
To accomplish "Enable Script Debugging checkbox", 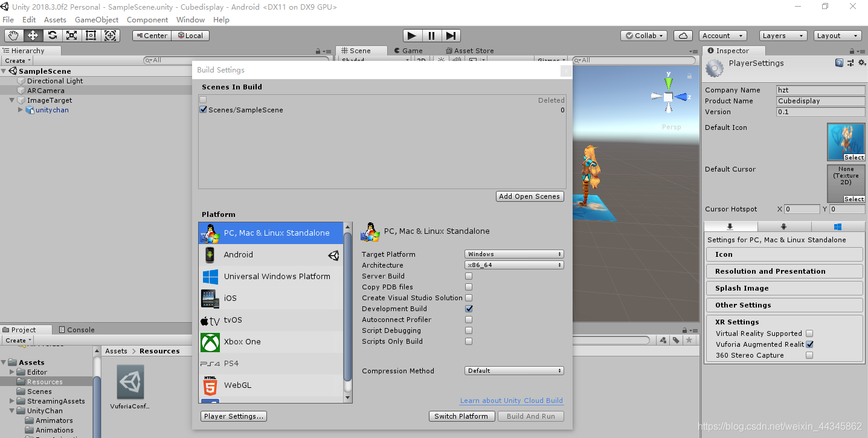I will pos(469,330).
